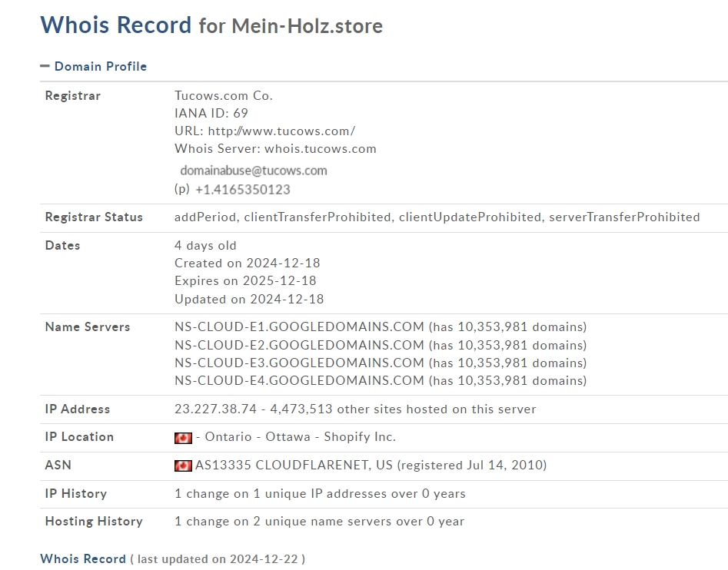
Task: Click the Registrar Status label
Action: tap(94, 217)
